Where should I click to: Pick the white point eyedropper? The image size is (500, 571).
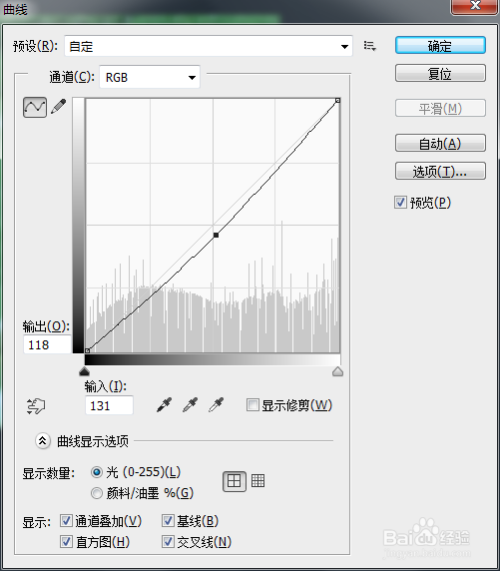[x=216, y=405]
